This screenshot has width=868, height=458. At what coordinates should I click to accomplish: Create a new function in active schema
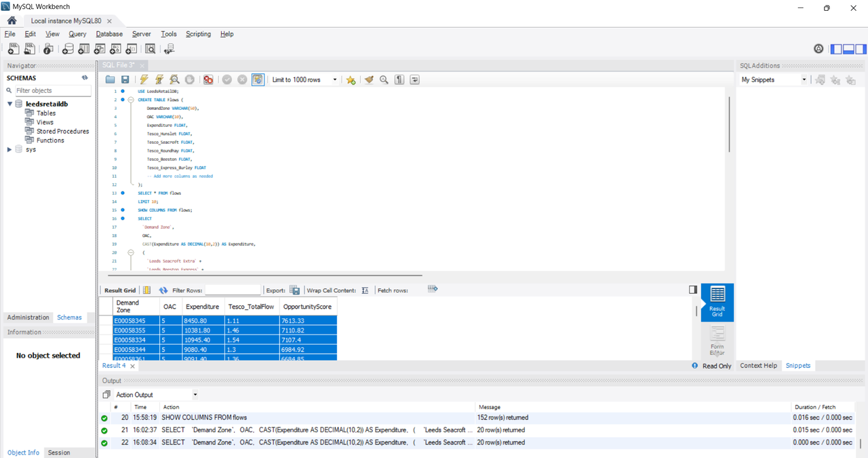(132, 49)
